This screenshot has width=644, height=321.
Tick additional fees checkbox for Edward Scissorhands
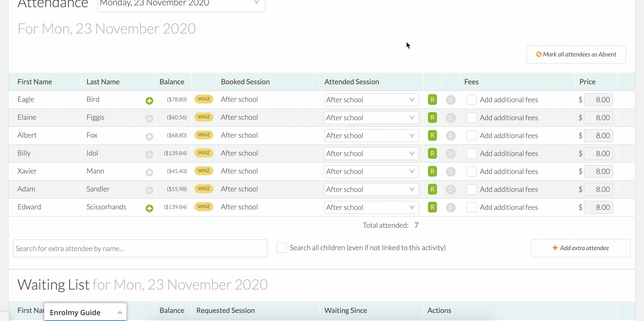coord(471,207)
